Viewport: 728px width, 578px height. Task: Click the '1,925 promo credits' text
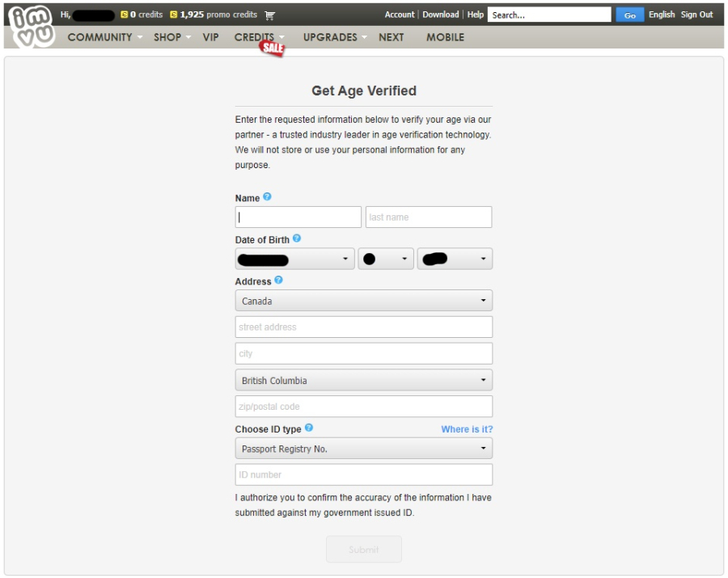(218, 15)
